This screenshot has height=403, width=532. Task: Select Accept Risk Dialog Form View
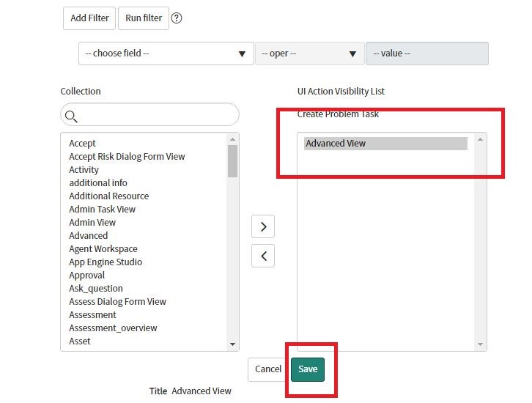pyautogui.click(x=127, y=156)
